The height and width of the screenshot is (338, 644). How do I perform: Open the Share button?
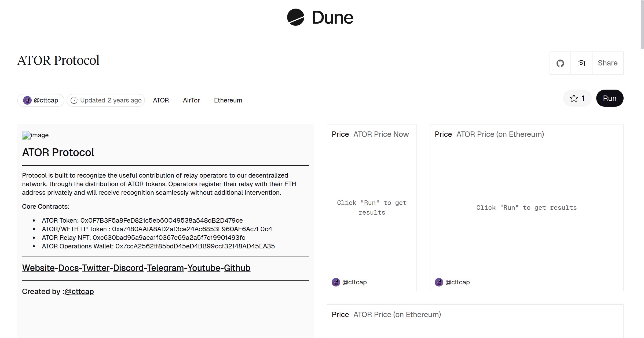(608, 63)
